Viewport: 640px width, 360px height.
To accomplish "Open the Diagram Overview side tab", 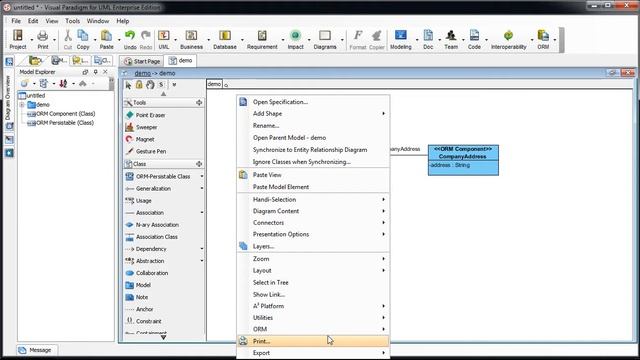I will tap(8, 98).
